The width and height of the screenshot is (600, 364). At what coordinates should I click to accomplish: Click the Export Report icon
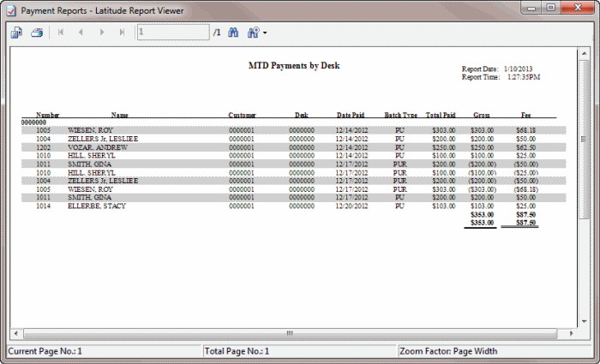point(17,33)
